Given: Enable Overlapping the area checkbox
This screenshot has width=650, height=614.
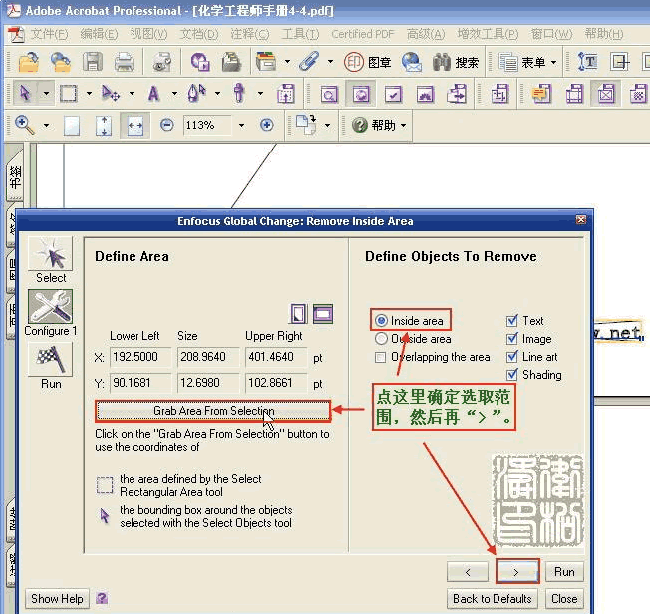Looking at the screenshot, I should 380,357.
